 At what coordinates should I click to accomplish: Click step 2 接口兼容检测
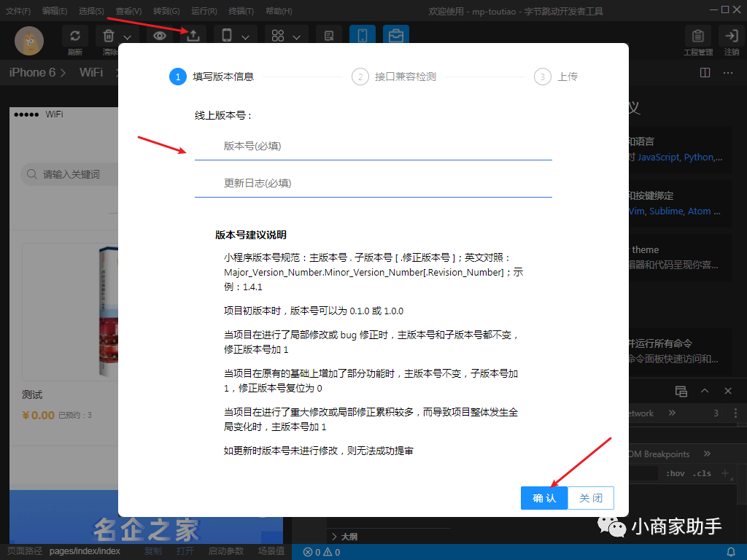pyautogui.click(x=394, y=77)
